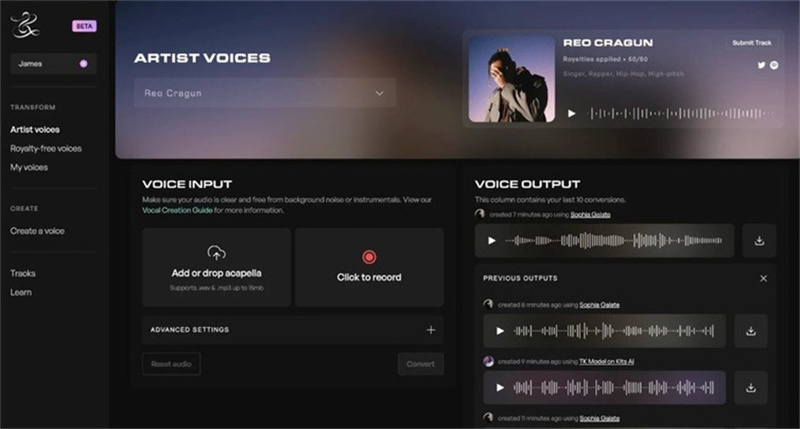
Task: Click the red record icon
Action: (x=369, y=257)
